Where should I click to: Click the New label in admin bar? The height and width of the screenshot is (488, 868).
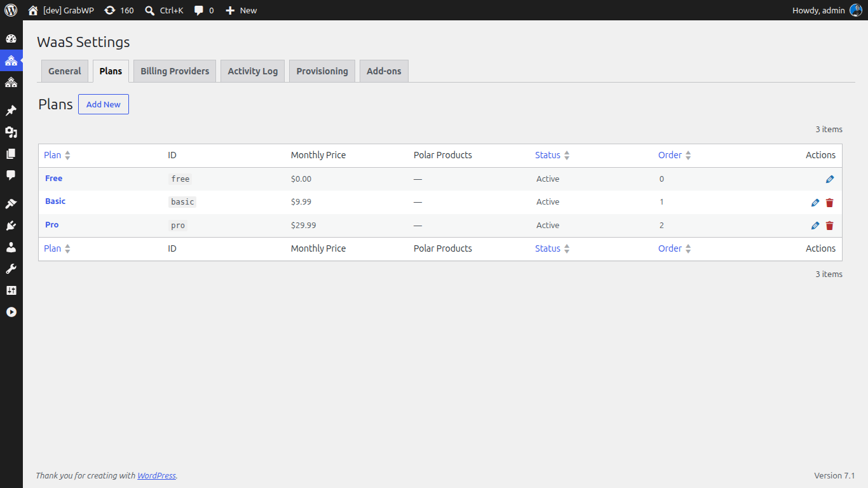pyautogui.click(x=248, y=10)
